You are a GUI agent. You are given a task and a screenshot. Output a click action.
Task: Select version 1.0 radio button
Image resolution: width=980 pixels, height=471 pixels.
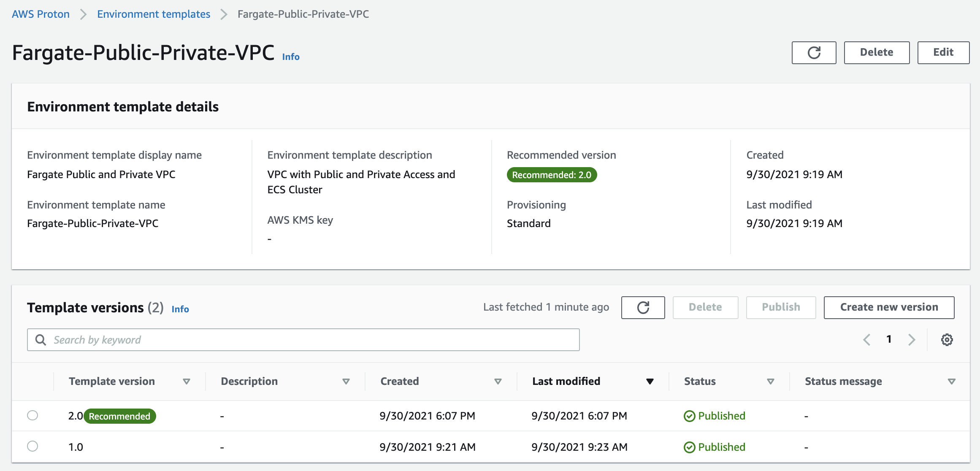coord(32,446)
